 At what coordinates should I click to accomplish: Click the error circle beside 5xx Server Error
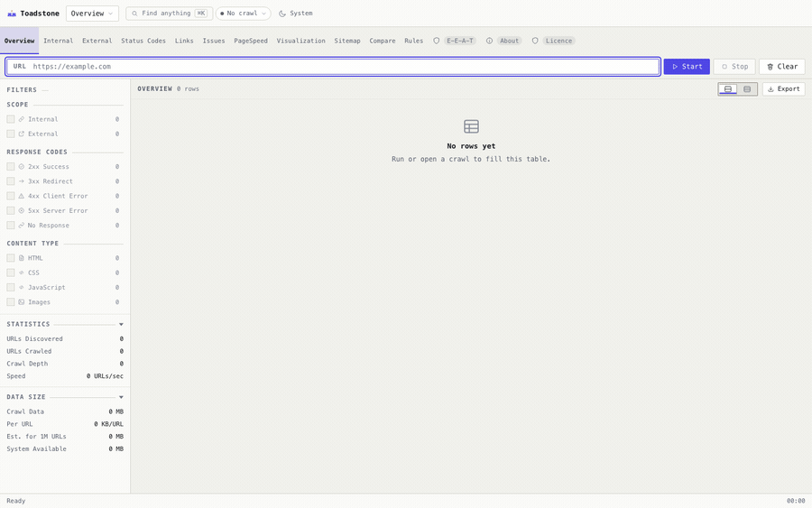tap(22, 211)
